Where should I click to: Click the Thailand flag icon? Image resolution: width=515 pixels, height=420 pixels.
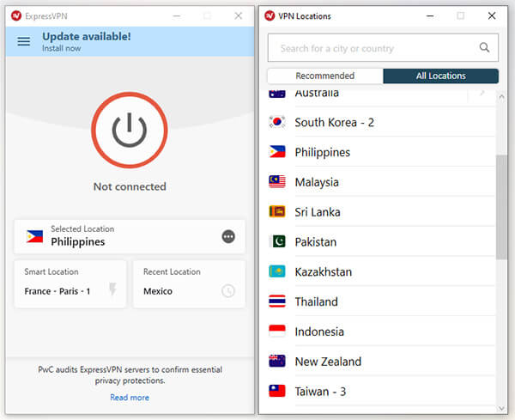pos(277,301)
